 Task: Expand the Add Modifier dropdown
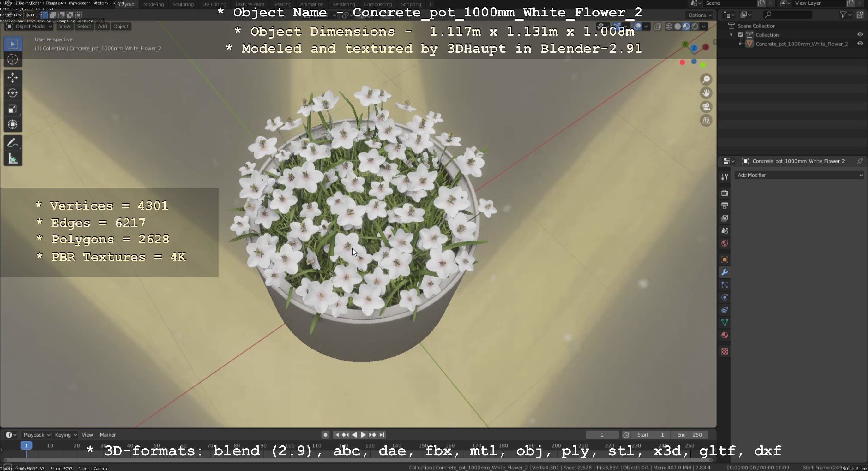[x=800, y=175]
